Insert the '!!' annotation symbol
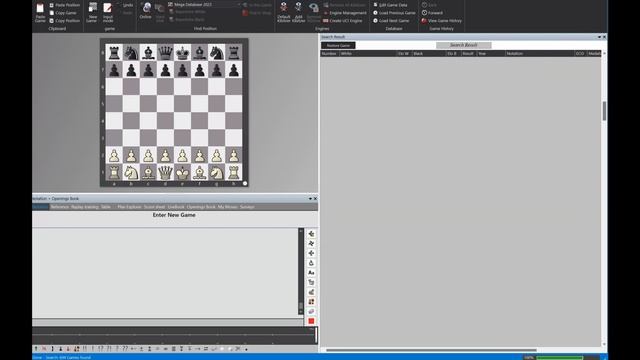This screenshot has height=360, width=640. (84, 349)
